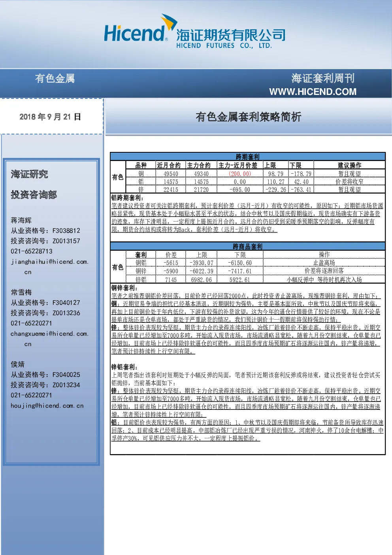Select the HICEND FUTURES CO., LTD. text

click(x=224, y=45)
